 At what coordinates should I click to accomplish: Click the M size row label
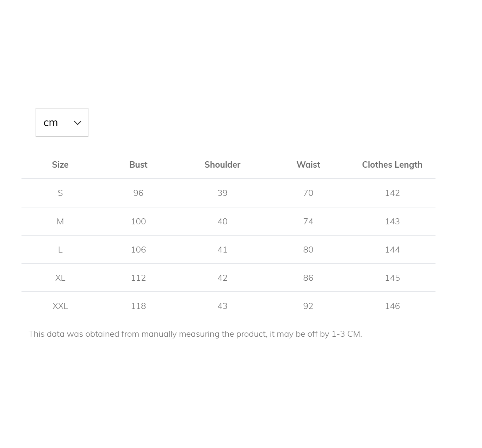[60, 222]
